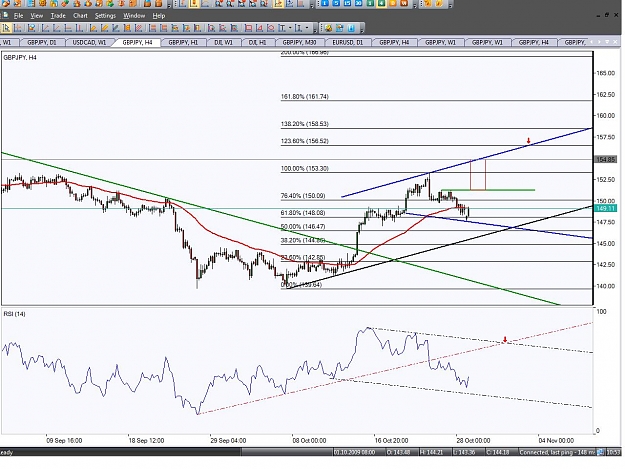
Task: Open the Window menu
Action: 134,16
